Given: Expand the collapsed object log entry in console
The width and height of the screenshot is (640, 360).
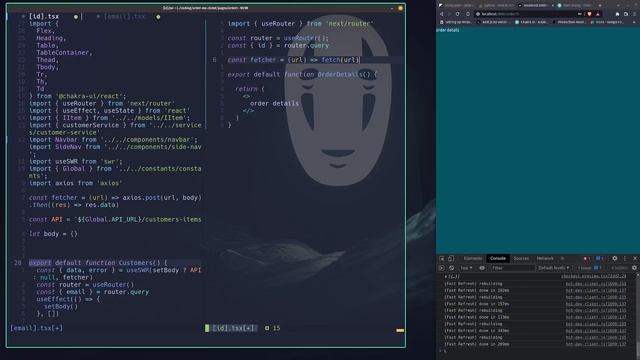Looking at the screenshot, I should [446, 277].
